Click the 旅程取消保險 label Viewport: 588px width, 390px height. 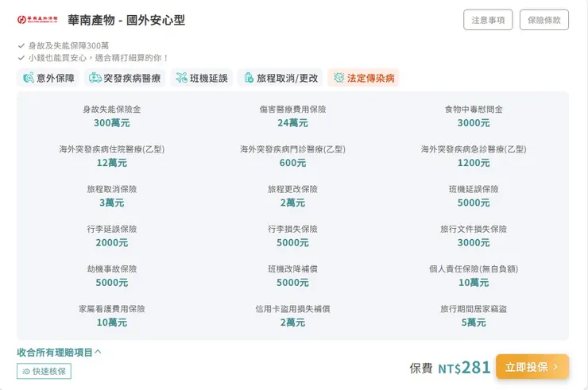pos(112,189)
